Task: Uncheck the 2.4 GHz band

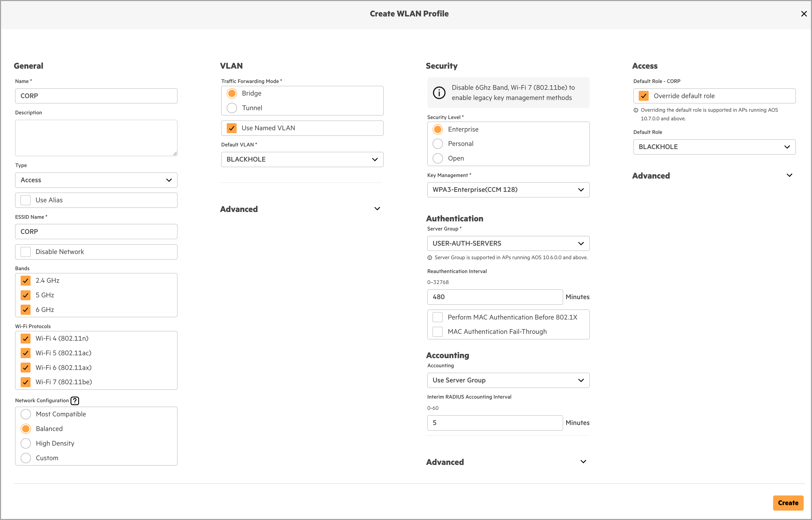Action: coord(26,281)
